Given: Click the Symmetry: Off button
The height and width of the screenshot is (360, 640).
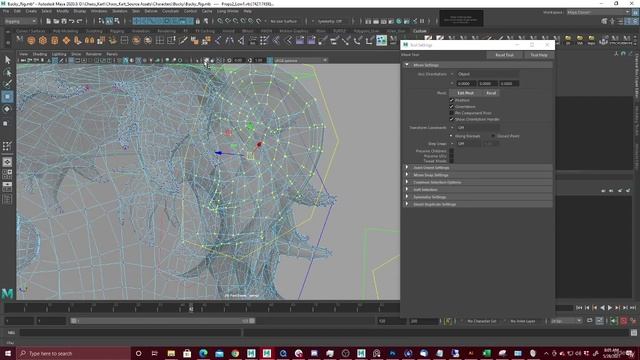Looking at the screenshot, I should pos(329,21).
